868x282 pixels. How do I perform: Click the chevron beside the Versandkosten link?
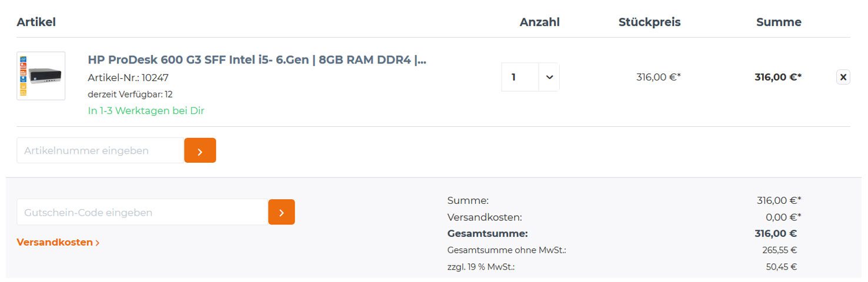97,243
